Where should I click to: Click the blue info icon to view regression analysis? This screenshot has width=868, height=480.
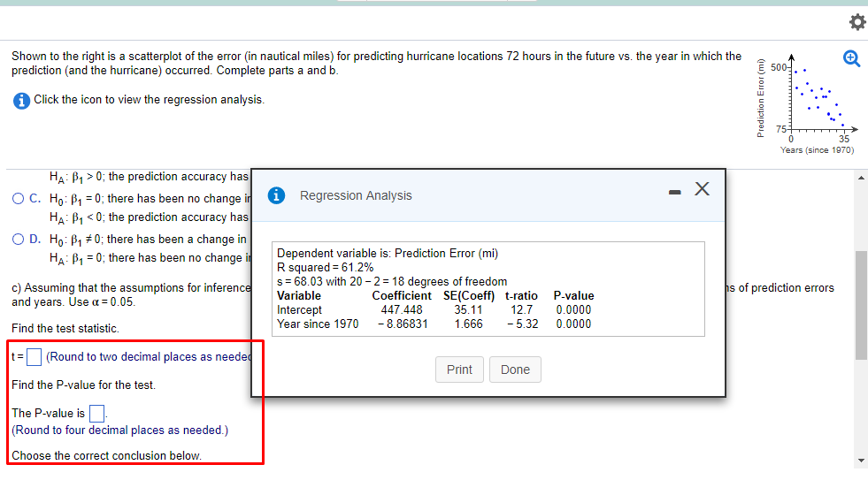click(x=21, y=101)
